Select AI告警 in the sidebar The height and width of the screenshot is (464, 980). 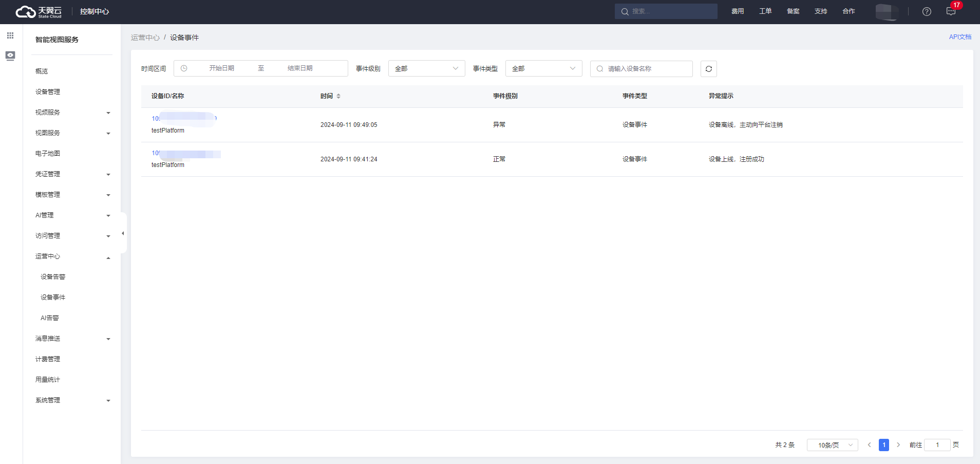click(x=50, y=318)
